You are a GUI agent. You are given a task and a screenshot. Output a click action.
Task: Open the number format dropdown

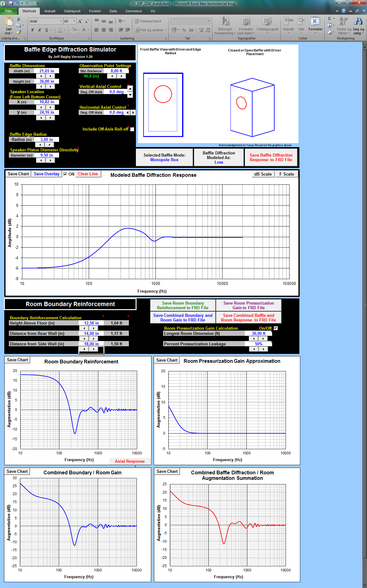point(209,21)
